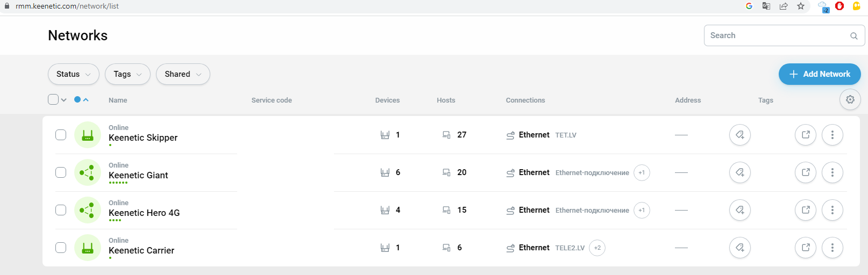Click Keenetic Giant mesh network icon
The width and height of the screenshot is (868, 275).
coord(87,172)
